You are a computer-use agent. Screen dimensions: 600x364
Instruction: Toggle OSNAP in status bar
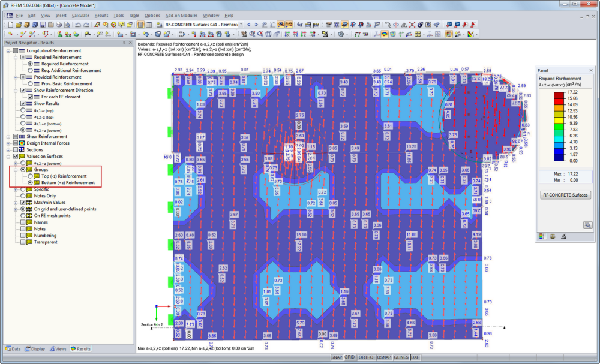[384, 357]
